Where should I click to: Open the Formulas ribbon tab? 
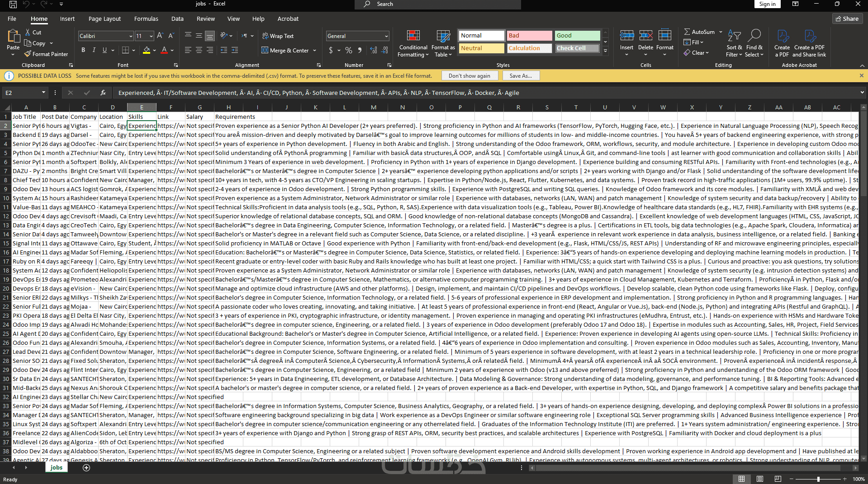point(146,19)
